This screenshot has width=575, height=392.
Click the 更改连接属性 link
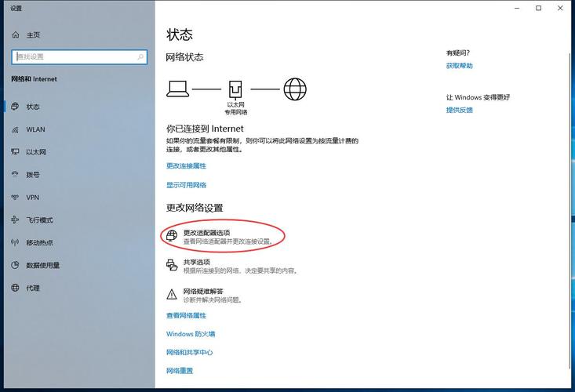coord(186,165)
